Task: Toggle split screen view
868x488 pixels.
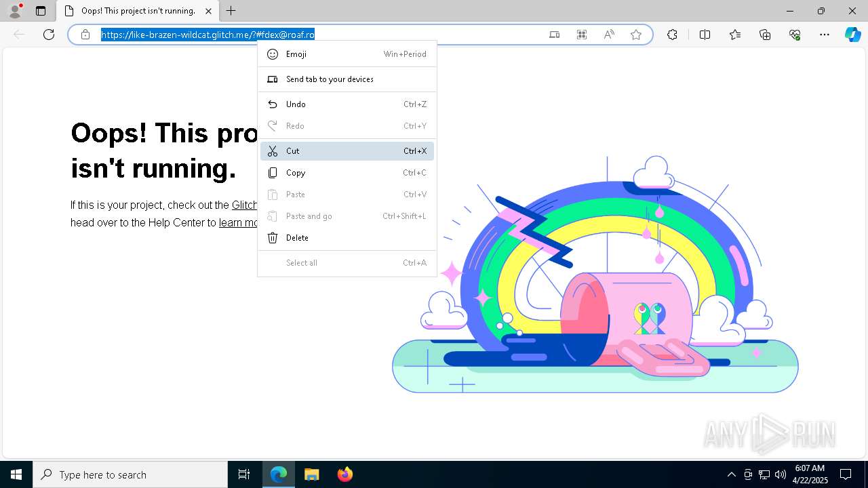Action: [705, 35]
